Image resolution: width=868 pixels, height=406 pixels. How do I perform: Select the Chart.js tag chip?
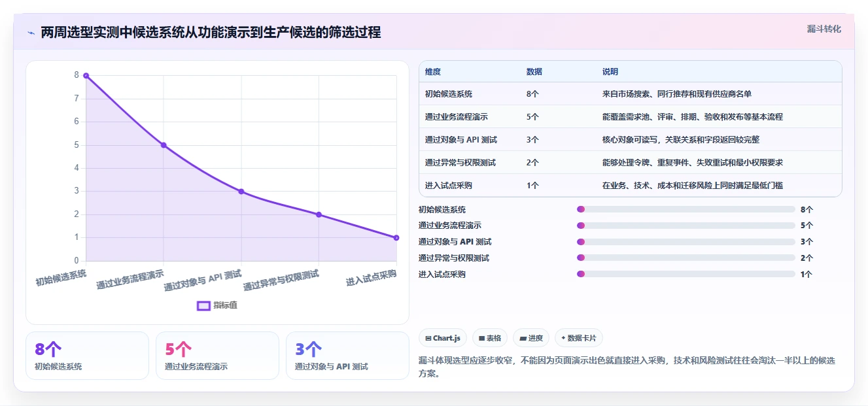(x=443, y=338)
